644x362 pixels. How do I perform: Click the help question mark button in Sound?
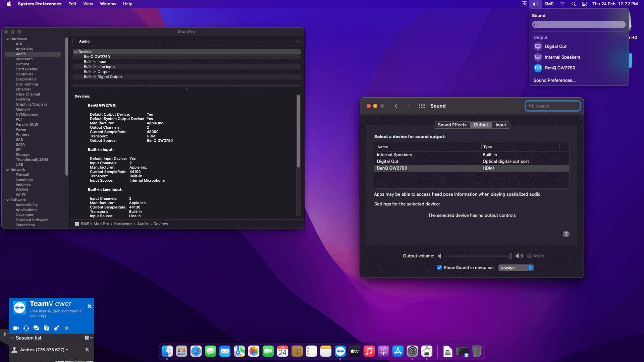tap(566, 234)
